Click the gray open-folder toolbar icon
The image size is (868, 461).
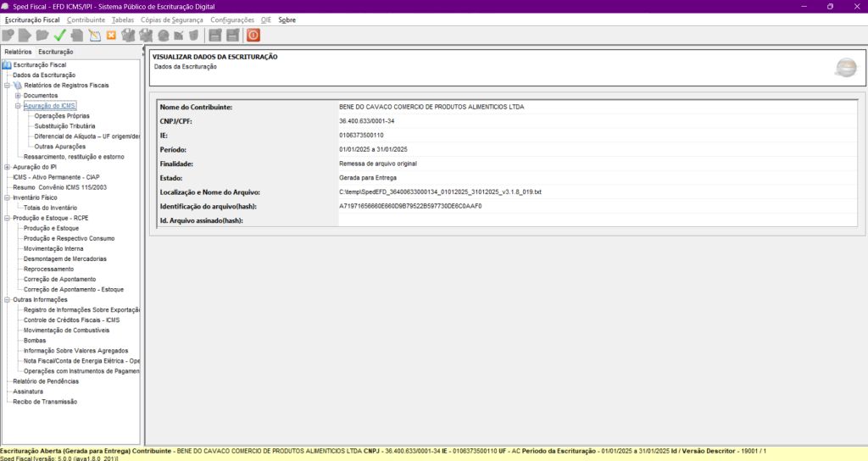tap(42, 36)
